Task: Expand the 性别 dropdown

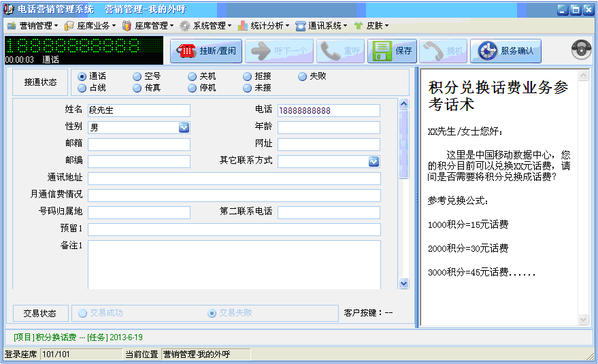Action: tap(184, 127)
